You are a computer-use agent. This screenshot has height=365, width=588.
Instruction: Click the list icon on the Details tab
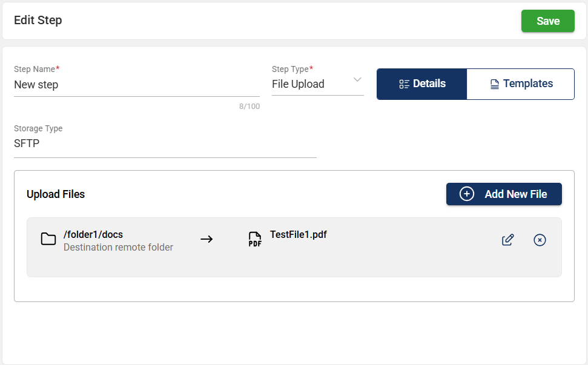point(405,84)
